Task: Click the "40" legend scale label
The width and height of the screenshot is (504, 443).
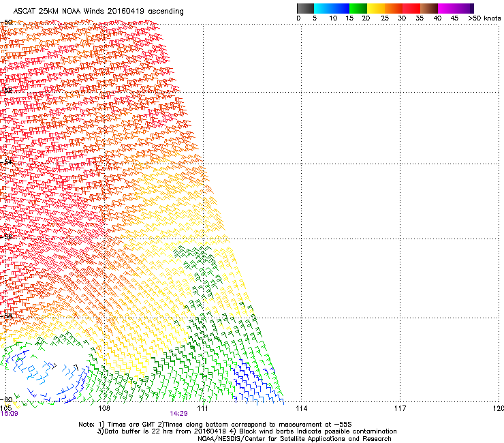Action: [437, 18]
